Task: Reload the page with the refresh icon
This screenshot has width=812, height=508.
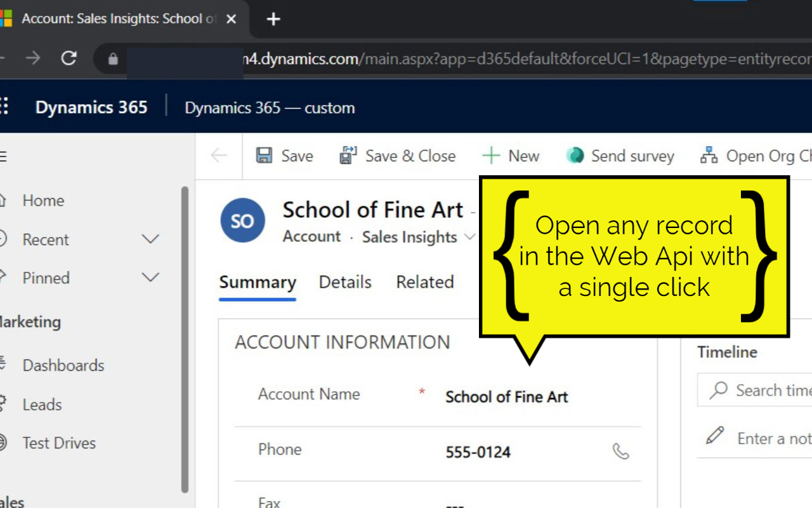Action: (x=69, y=57)
